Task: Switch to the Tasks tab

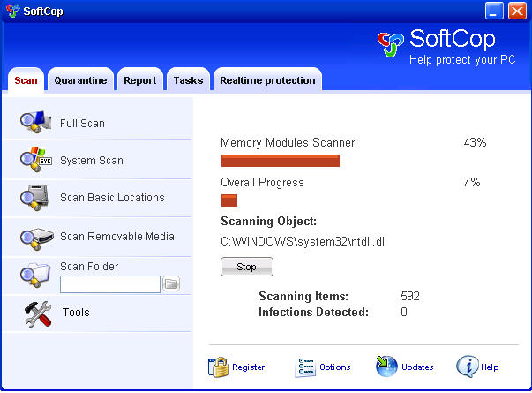Action: [188, 80]
